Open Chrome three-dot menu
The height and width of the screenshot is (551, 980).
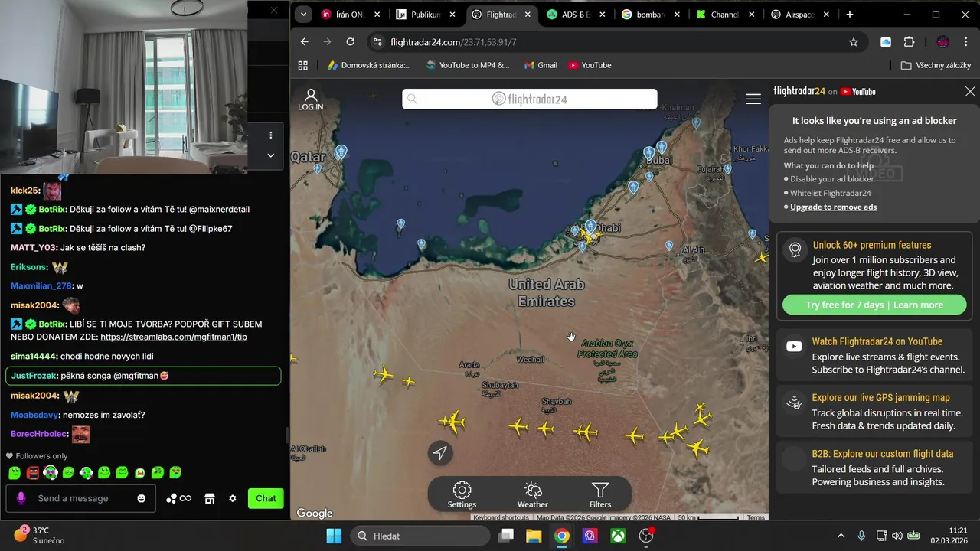pyautogui.click(x=966, y=42)
